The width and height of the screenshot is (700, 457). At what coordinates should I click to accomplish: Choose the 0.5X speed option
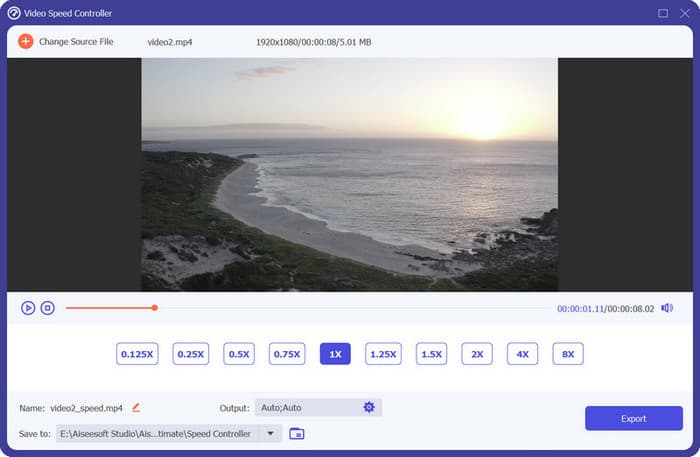(x=239, y=354)
